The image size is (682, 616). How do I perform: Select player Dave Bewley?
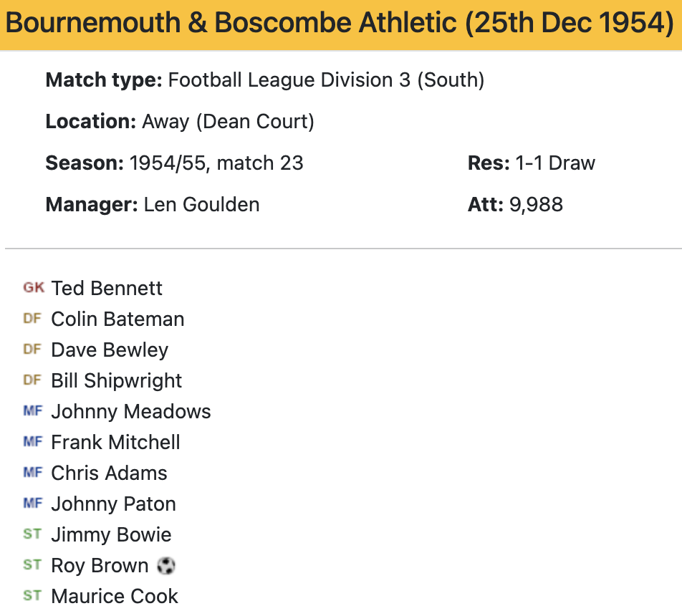110,350
